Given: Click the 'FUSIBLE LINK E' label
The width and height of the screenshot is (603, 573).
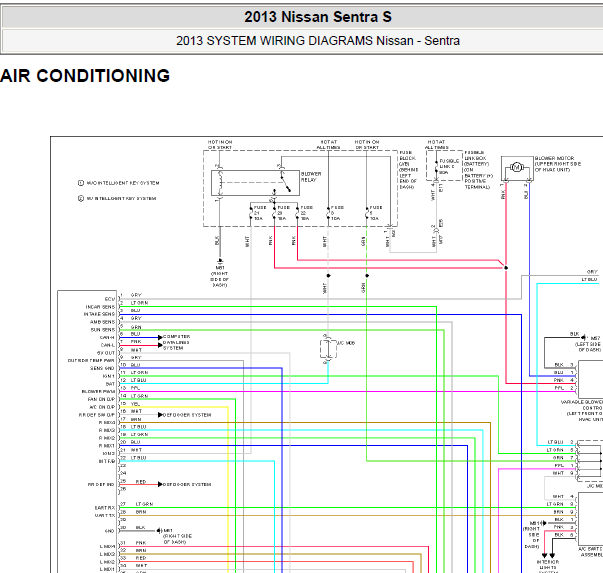Looking at the screenshot, I should point(449,164).
